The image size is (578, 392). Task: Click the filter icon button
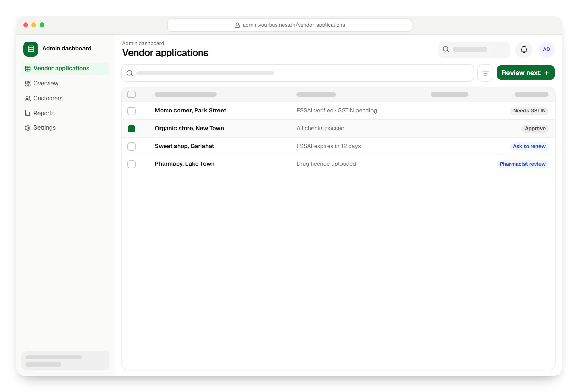[x=485, y=73]
